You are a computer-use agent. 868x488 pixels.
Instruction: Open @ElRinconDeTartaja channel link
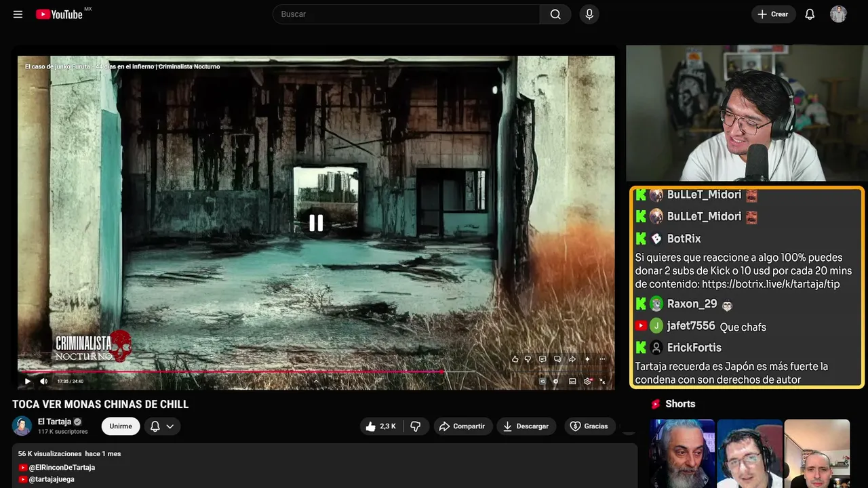(x=62, y=468)
